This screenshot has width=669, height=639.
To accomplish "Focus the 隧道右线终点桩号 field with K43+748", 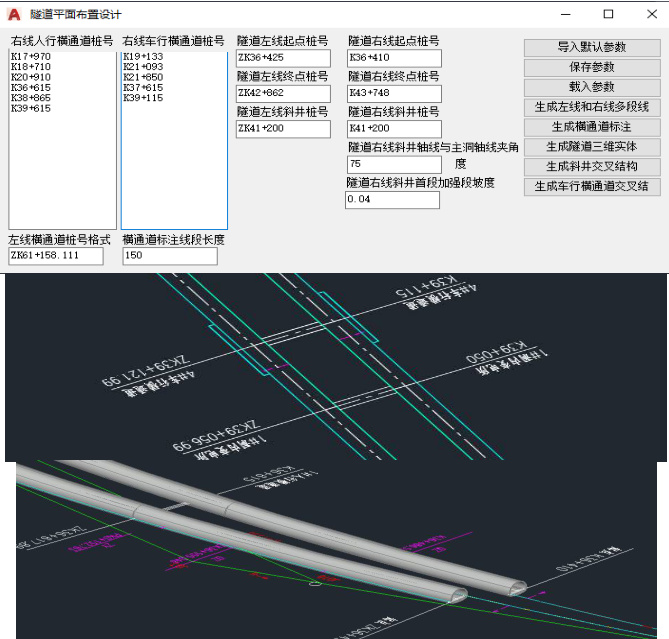I will pos(394,93).
